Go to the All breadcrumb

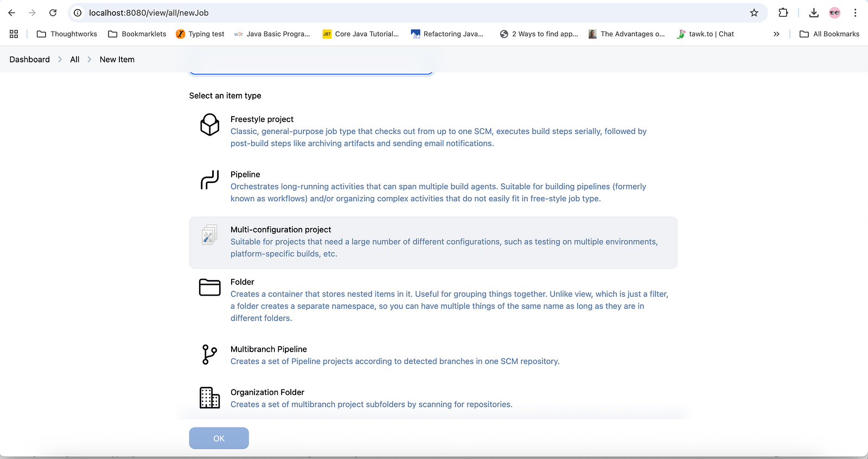75,60
